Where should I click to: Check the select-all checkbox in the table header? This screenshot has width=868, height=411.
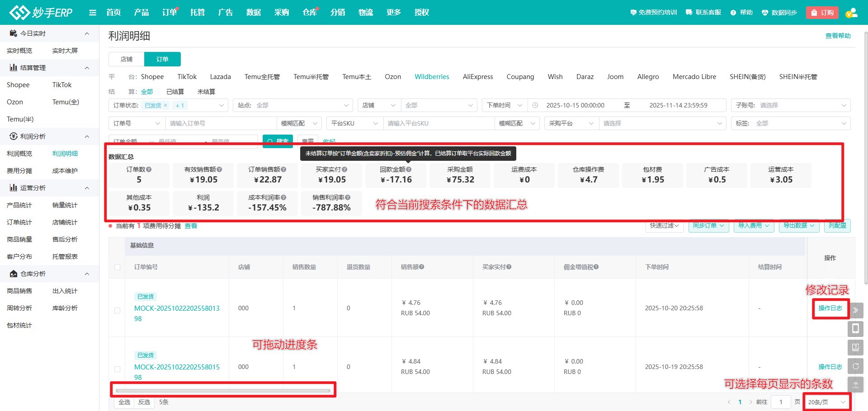coord(118,267)
